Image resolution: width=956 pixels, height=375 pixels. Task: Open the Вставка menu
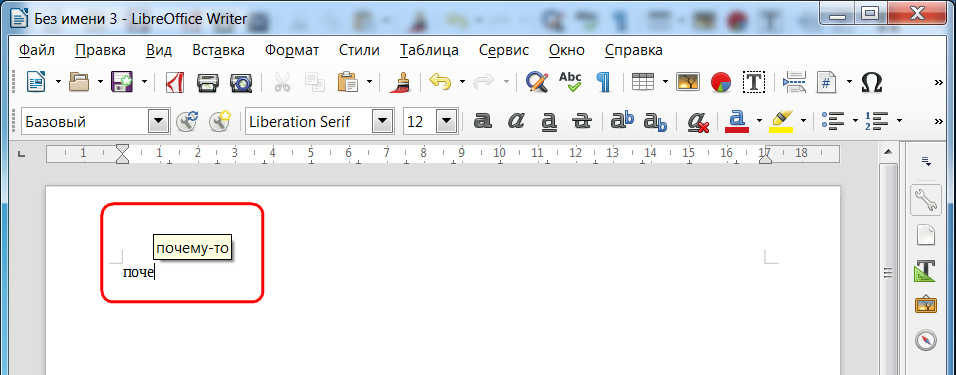click(218, 50)
